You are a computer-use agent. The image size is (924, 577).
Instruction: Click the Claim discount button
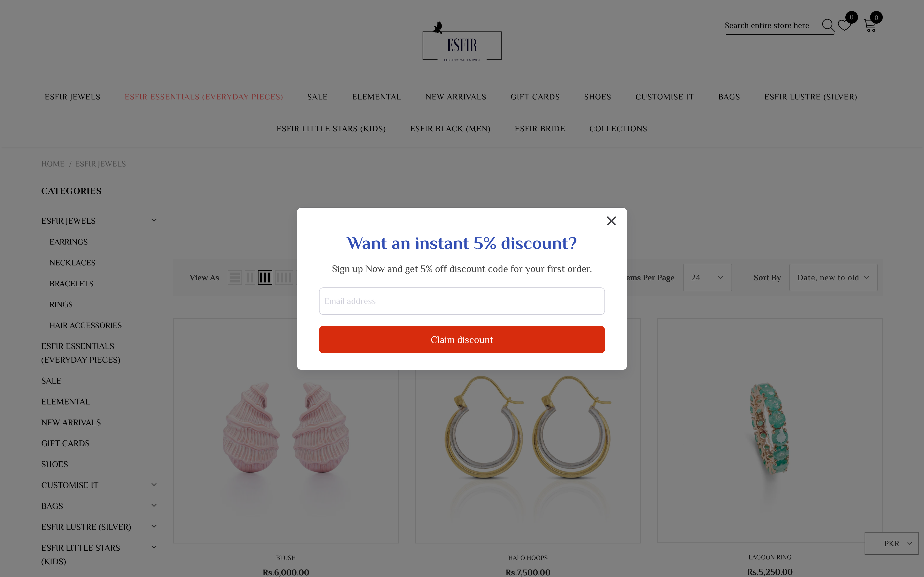click(x=462, y=340)
